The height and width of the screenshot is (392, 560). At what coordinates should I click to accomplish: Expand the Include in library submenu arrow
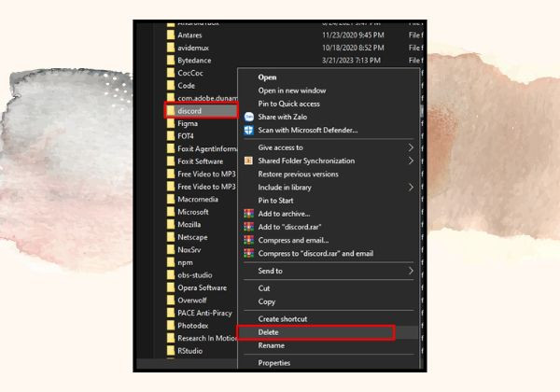pyautogui.click(x=411, y=187)
